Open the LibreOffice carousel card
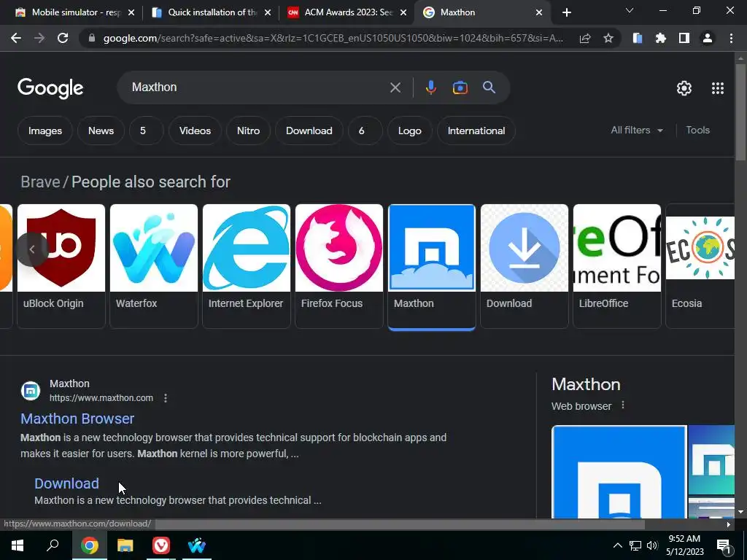 (x=617, y=266)
